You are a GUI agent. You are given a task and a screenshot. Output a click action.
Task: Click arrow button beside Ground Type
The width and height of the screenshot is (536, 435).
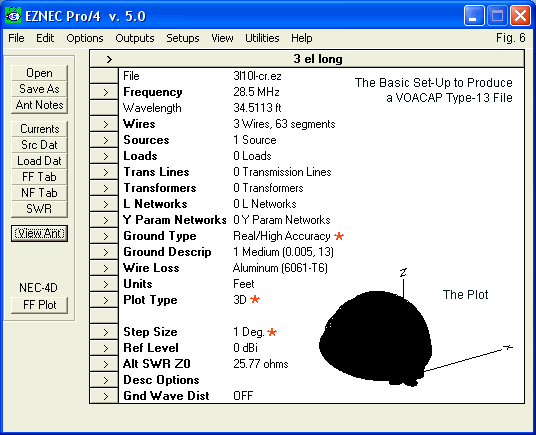click(x=104, y=236)
